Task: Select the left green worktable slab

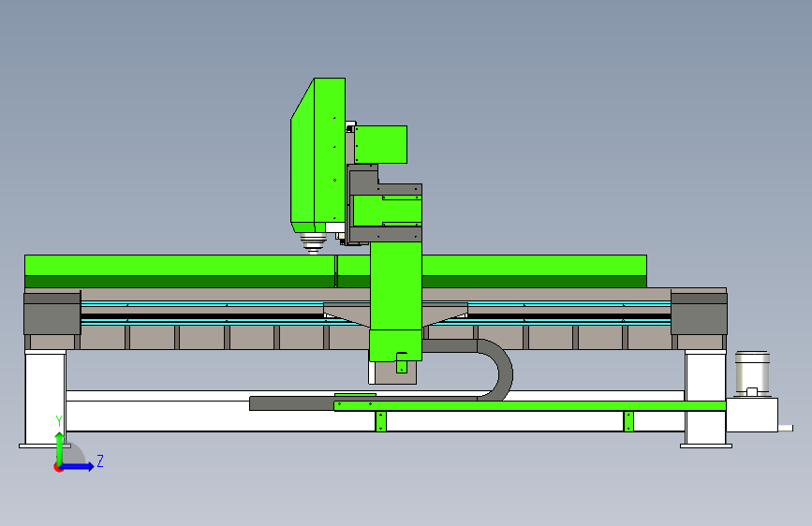Action: [180, 270]
